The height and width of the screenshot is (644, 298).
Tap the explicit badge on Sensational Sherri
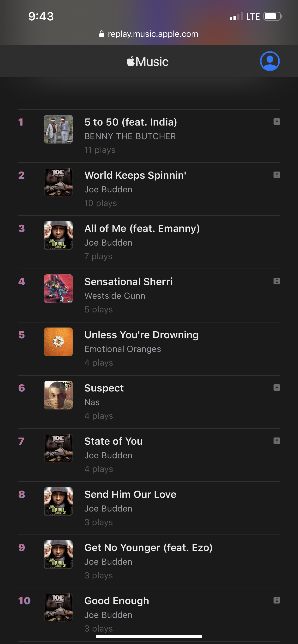pyautogui.click(x=276, y=281)
